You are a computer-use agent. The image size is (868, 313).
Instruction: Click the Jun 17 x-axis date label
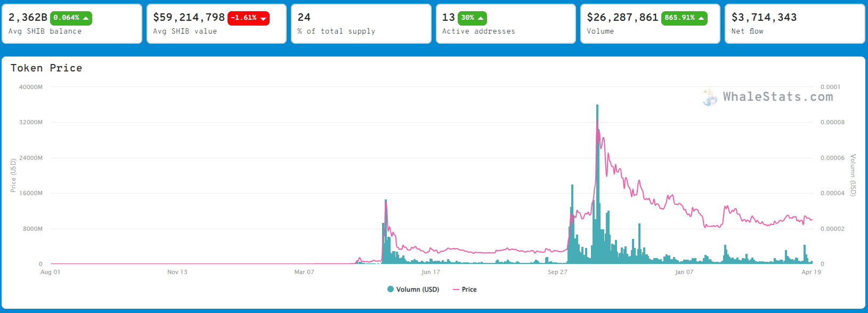click(x=431, y=272)
